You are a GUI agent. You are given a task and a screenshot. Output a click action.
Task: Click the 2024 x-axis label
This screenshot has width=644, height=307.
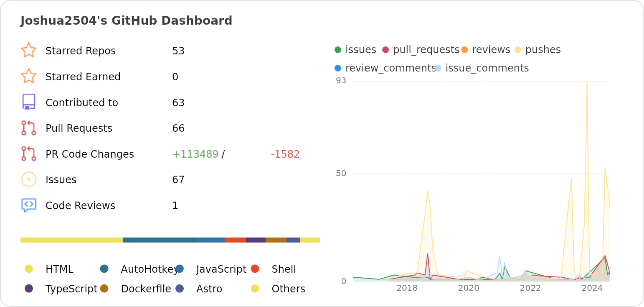(592, 288)
